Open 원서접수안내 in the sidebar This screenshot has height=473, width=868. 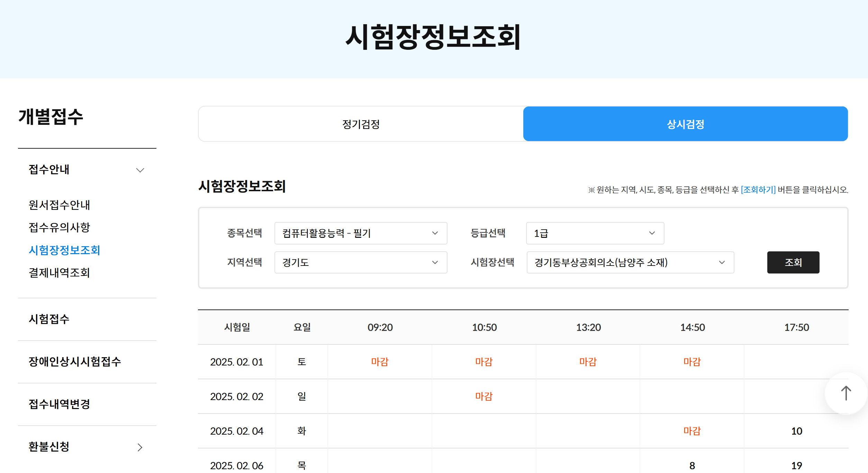pos(59,205)
